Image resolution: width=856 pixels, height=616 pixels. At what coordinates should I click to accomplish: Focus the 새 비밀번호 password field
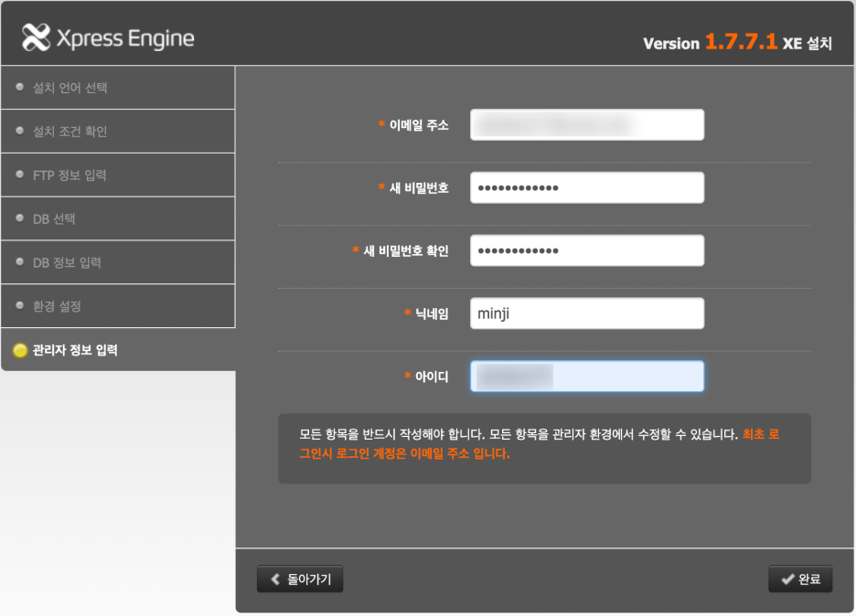click(x=587, y=187)
